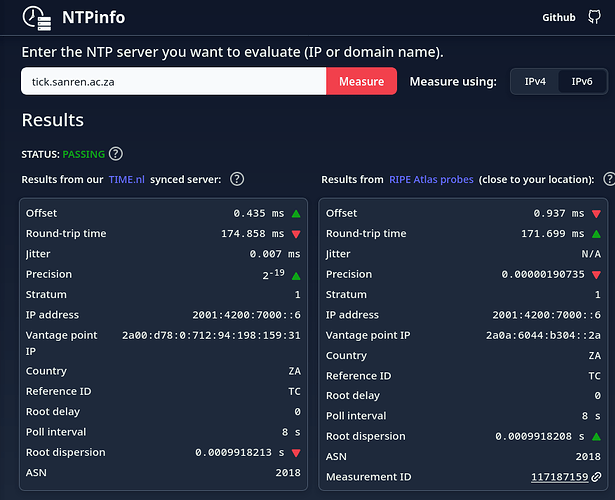The image size is (615, 500).
Task: Open Measurement ID 117187159 link
Action: point(560,477)
